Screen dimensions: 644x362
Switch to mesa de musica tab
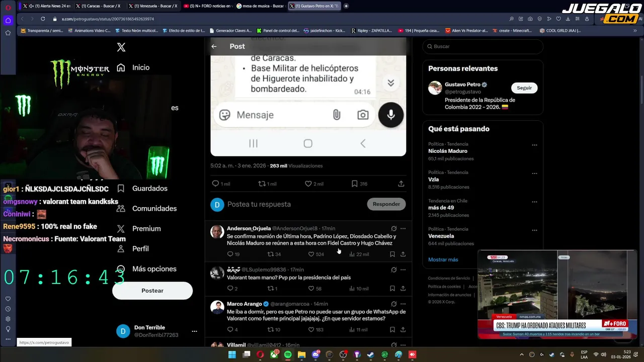[x=260, y=6]
